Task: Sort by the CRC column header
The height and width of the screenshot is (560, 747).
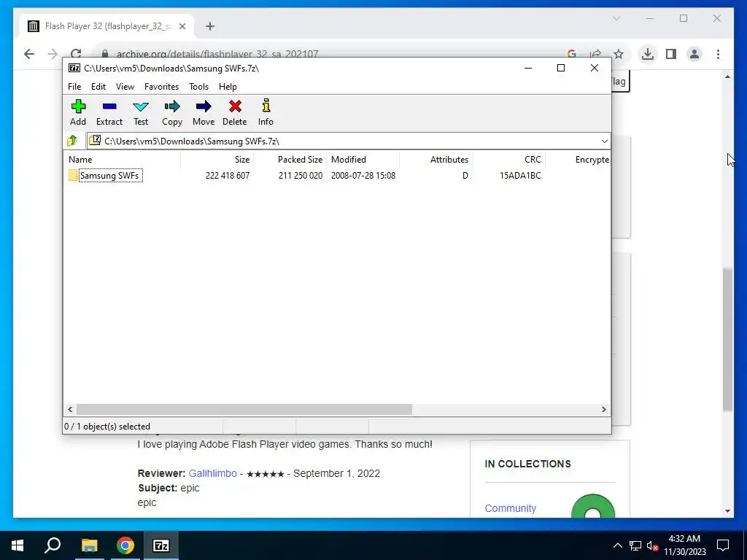Action: tap(508, 160)
